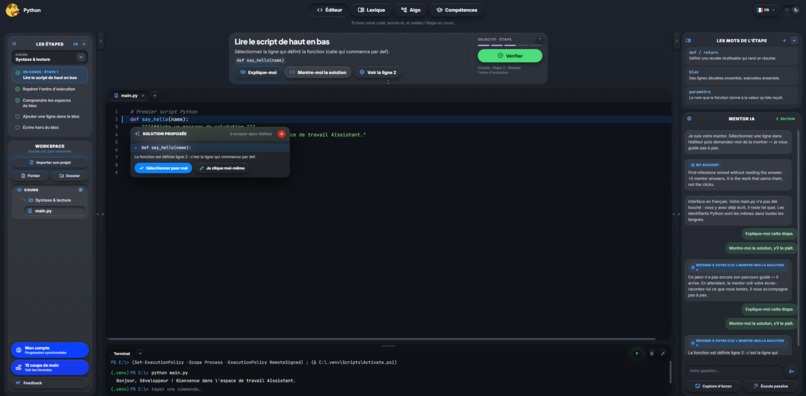The height and width of the screenshot is (396, 806).
Task: Open the def / return glossary card
Action: [741, 55]
